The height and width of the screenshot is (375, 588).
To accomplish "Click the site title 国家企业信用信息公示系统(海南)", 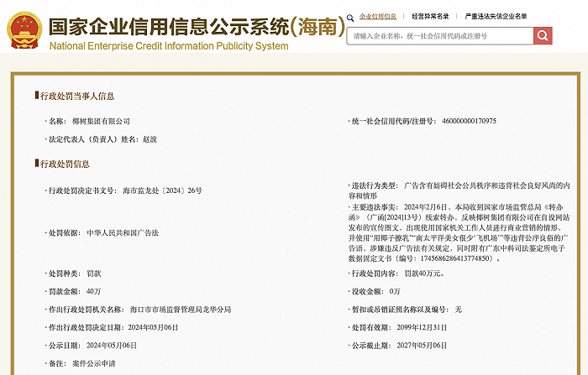I will click(197, 26).
